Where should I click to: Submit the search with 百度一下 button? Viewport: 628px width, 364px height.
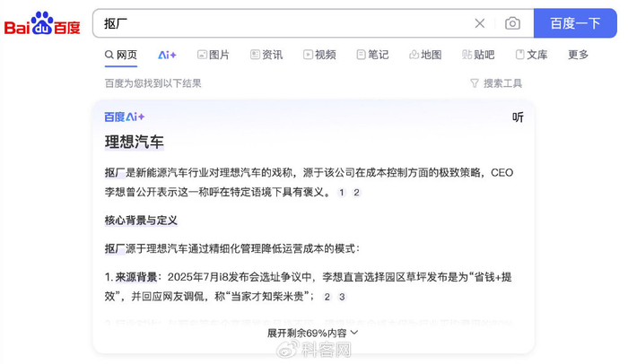[x=575, y=23]
